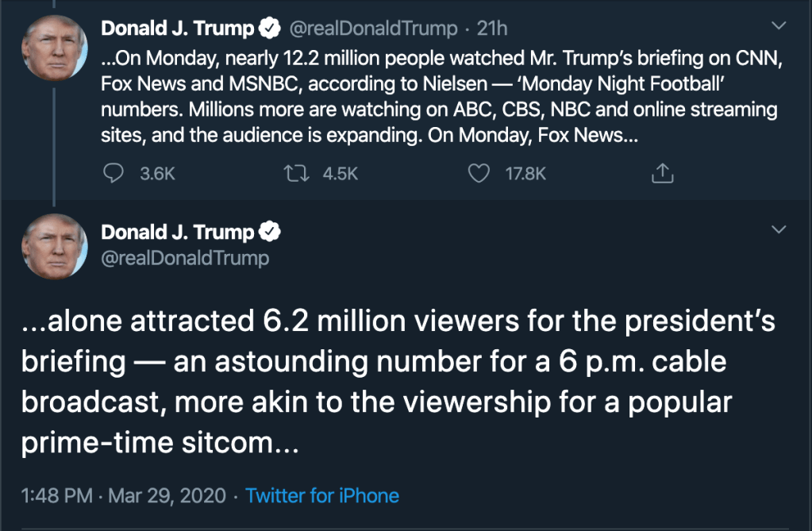Click the 17.8K likes count
Image resolution: width=812 pixels, height=531 pixels.
525,173
